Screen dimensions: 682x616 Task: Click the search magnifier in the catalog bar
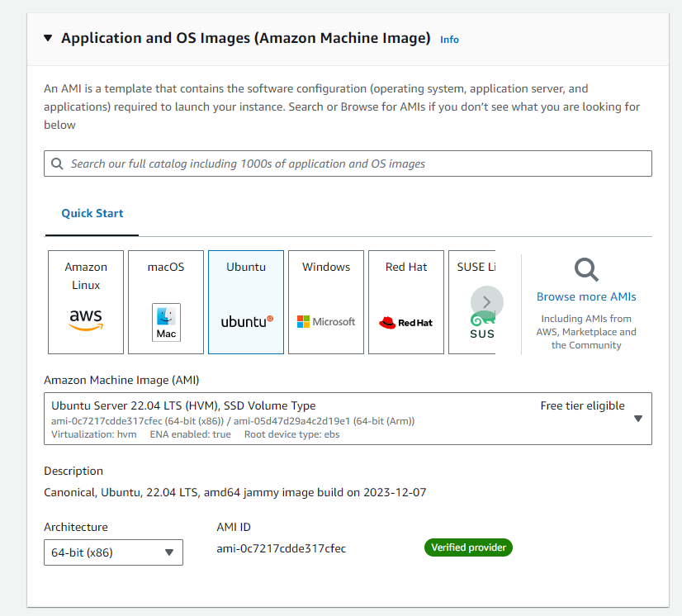point(57,163)
